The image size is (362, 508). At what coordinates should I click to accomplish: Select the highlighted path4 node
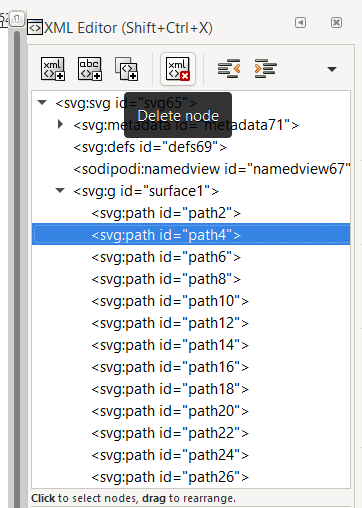click(191, 235)
